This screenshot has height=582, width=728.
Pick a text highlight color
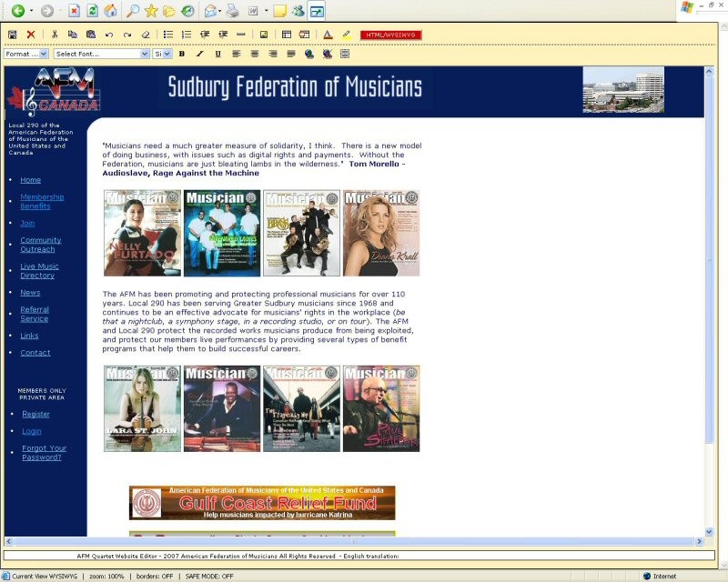click(346, 35)
